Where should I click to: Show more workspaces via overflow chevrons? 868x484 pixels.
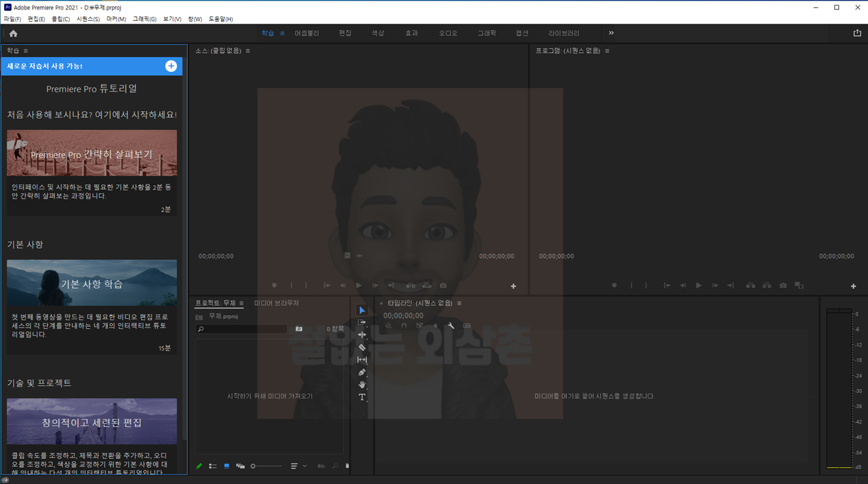pos(611,33)
